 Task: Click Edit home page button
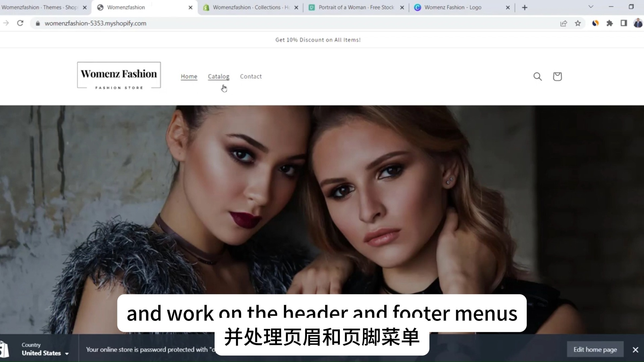point(595,350)
